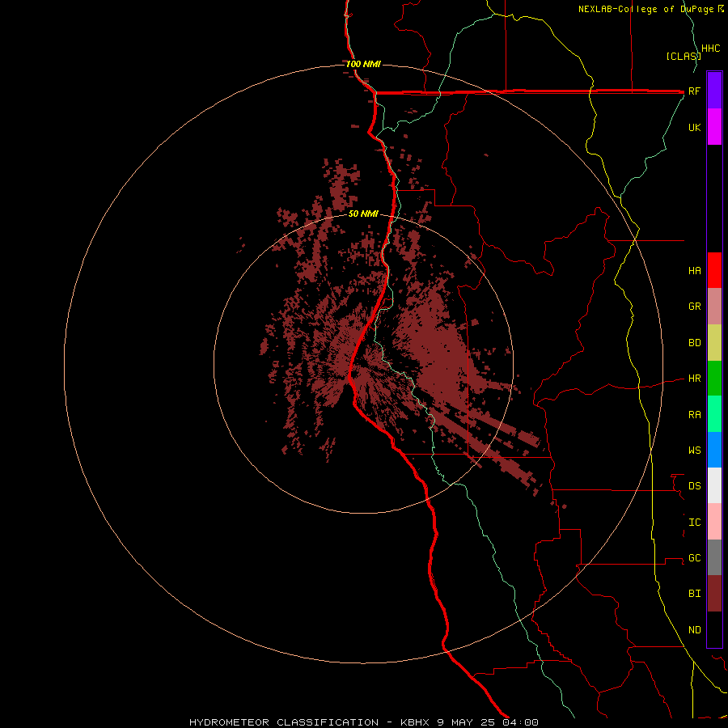Click the WS blue legend swatch
The width and height of the screenshot is (728, 728).
tap(714, 450)
